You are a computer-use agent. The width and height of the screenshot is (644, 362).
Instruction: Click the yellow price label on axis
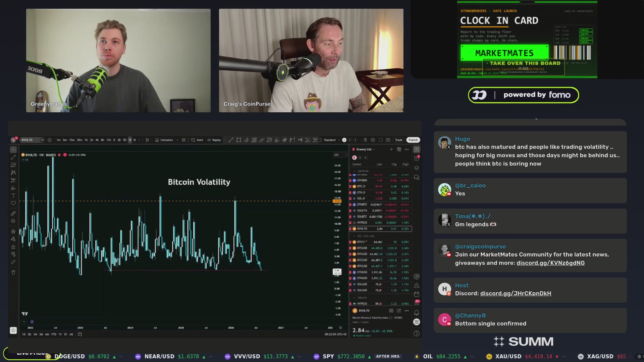pyautogui.click(x=337, y=201)
